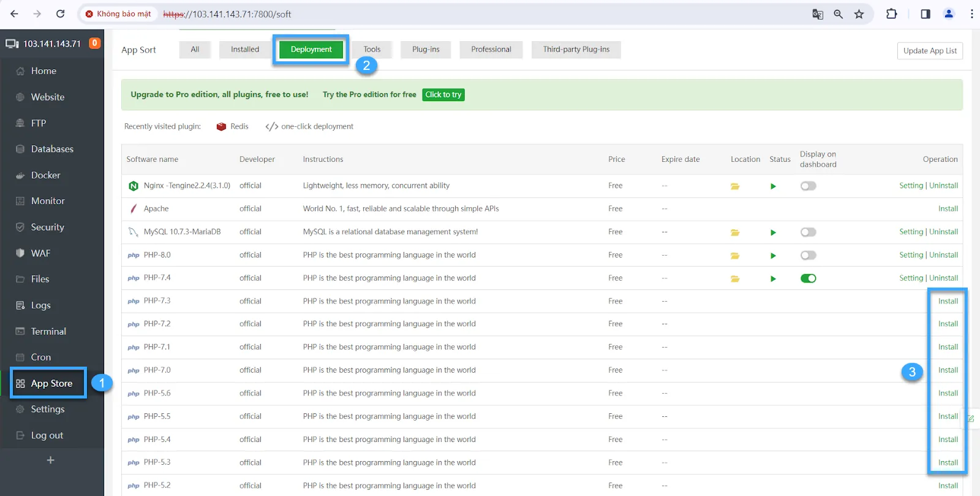Uninstall Nginx
Viewport: 980px width, 496px height.
[944, 186]
